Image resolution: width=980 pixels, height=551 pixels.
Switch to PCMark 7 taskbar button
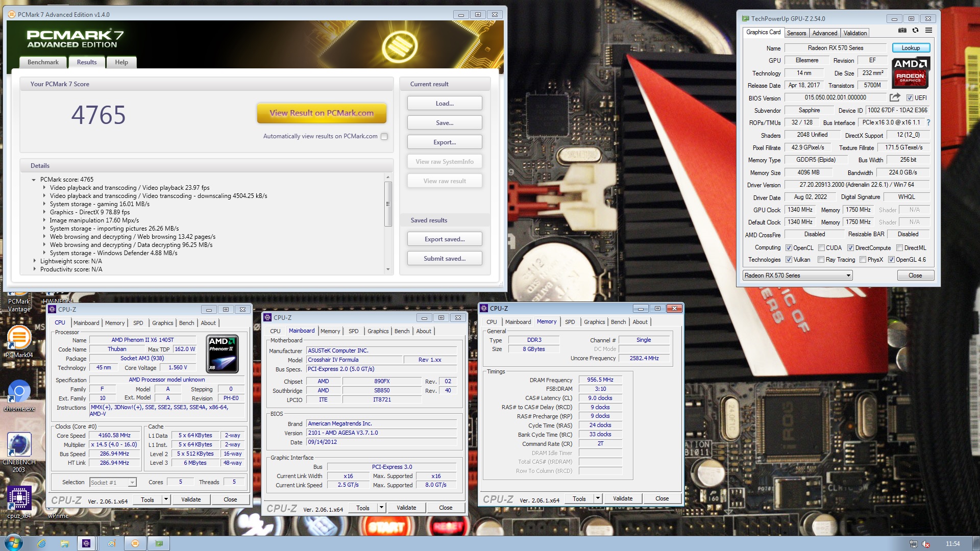coord(135,543)
